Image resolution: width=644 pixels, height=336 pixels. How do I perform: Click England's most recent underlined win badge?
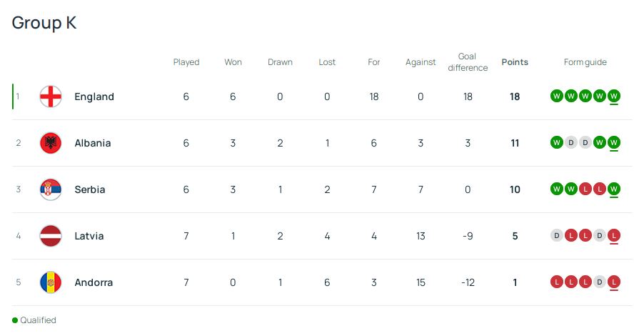pyautogui.click(x=614, y=97)
